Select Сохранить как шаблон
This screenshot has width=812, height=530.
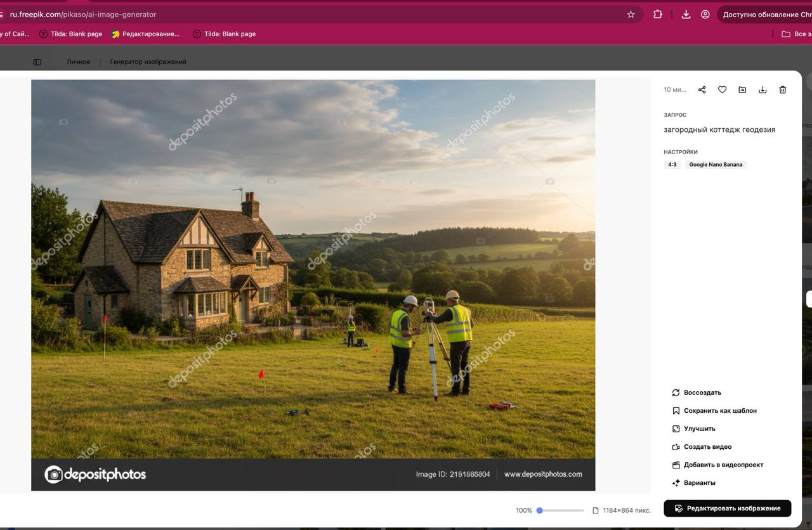pyautogui.click(x=719, y=411)
